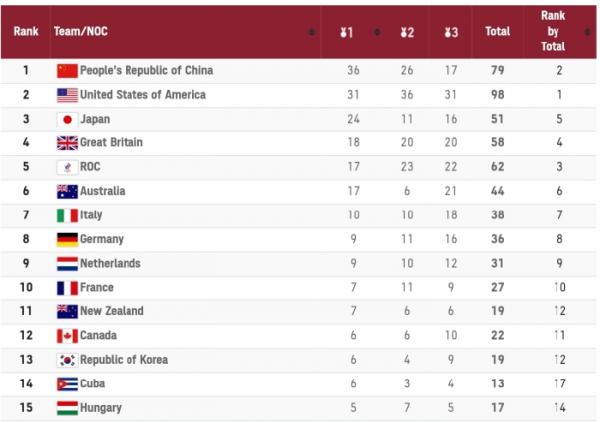The width and height of the screenshot is (600, 423).
Task: Sort by bronze medal column header
Action: pos(451,32)
